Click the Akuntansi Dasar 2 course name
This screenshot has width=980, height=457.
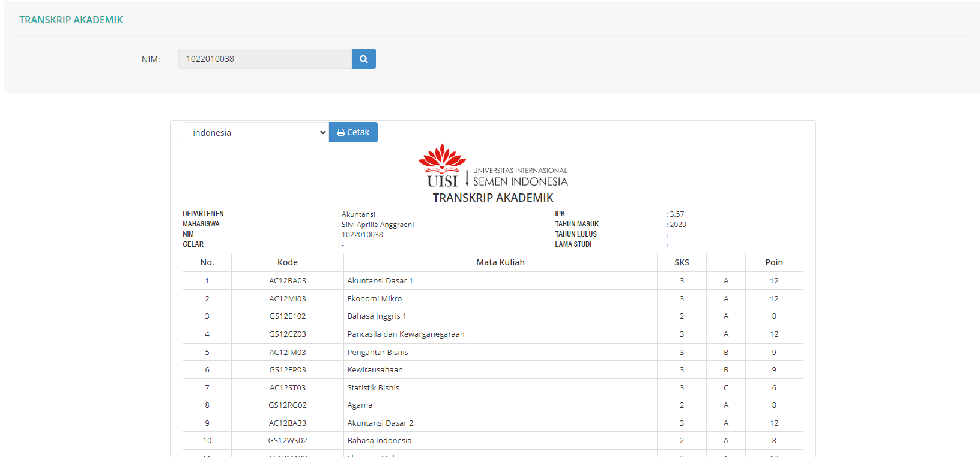point(380,423)
